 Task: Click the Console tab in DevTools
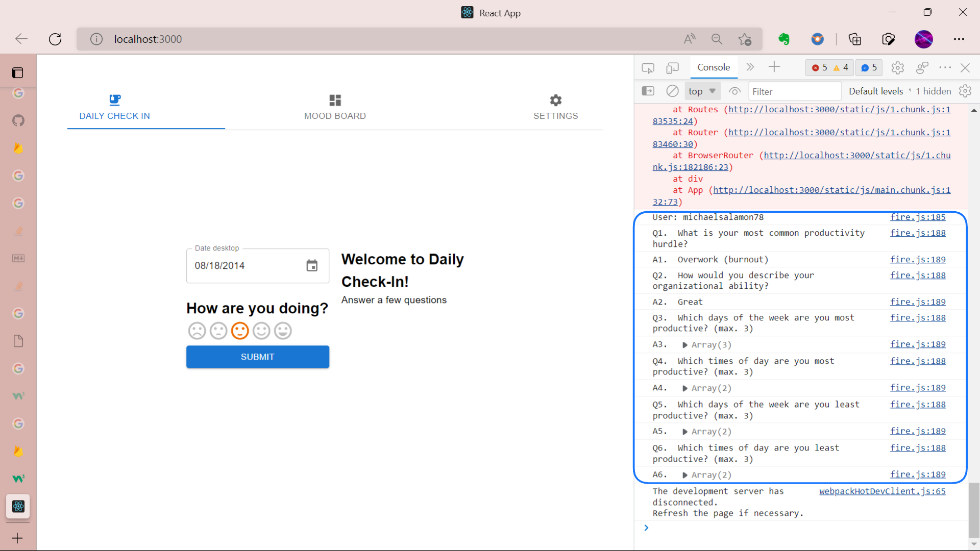coord(714,67)
